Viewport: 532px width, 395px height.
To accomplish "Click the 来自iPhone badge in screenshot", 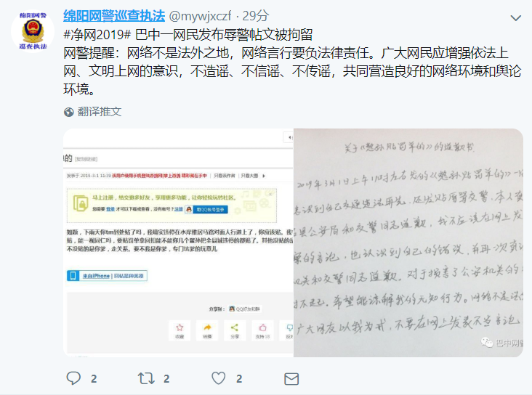I will [107, 276].
